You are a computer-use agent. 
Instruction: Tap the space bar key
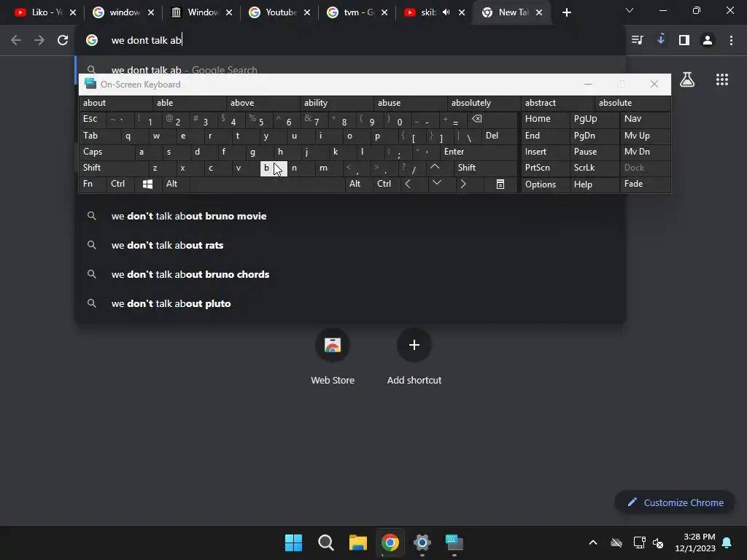pos(267,184)
